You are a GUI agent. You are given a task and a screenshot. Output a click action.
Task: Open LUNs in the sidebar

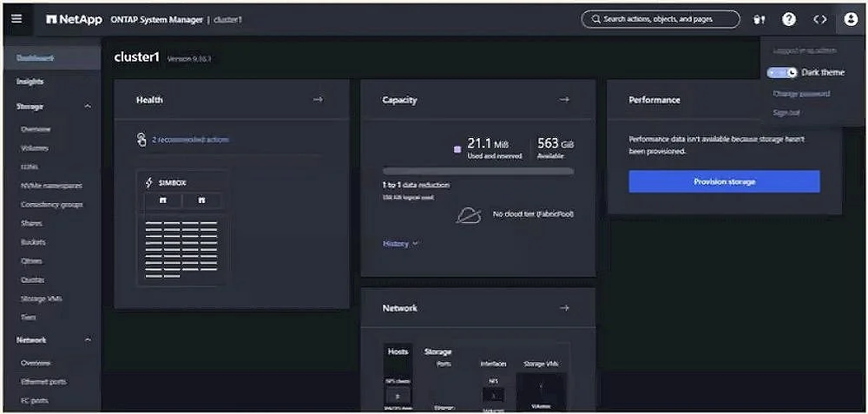click(30, 167)
